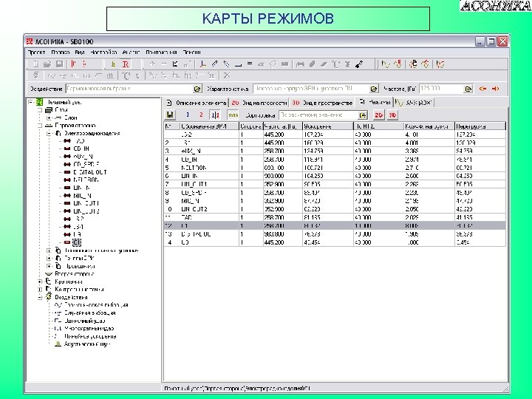532x399 pixels.
Task: Click the LIN_OUT1 row in the modes table
Action: pos(335,184)
